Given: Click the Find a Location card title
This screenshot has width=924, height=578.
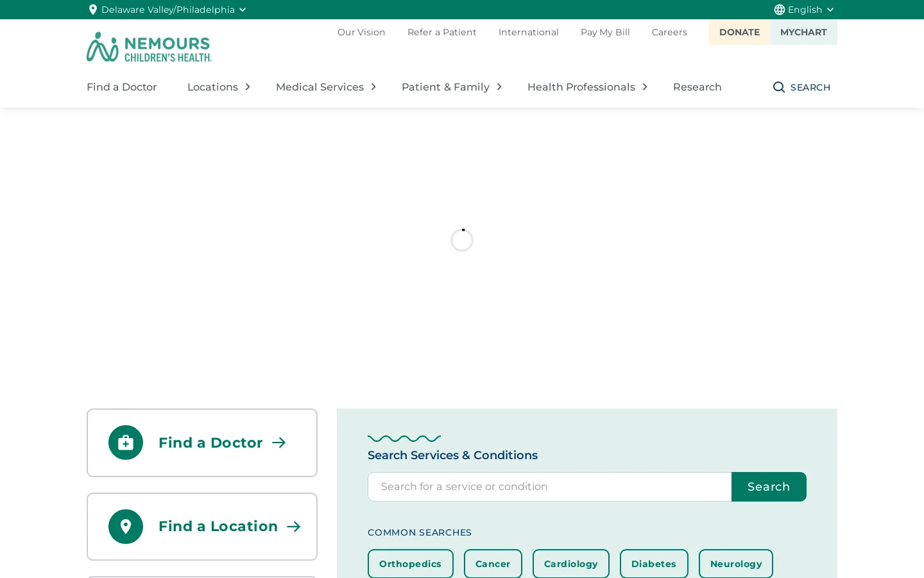Looking at the screenshot, I should 218,527.
